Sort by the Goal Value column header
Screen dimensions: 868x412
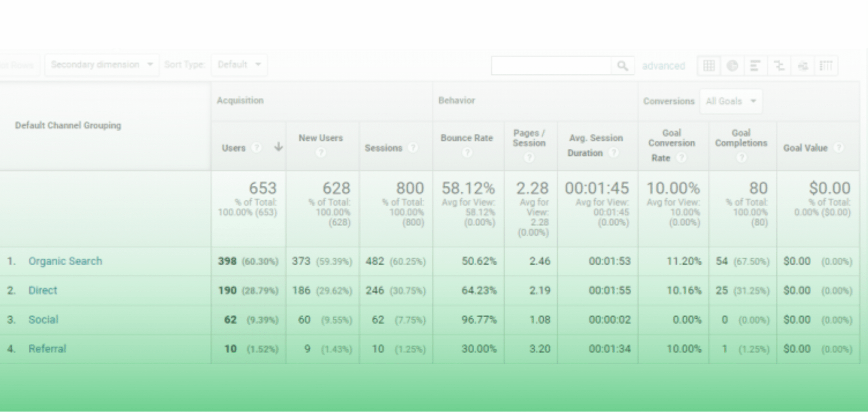(x=806, y=148)
